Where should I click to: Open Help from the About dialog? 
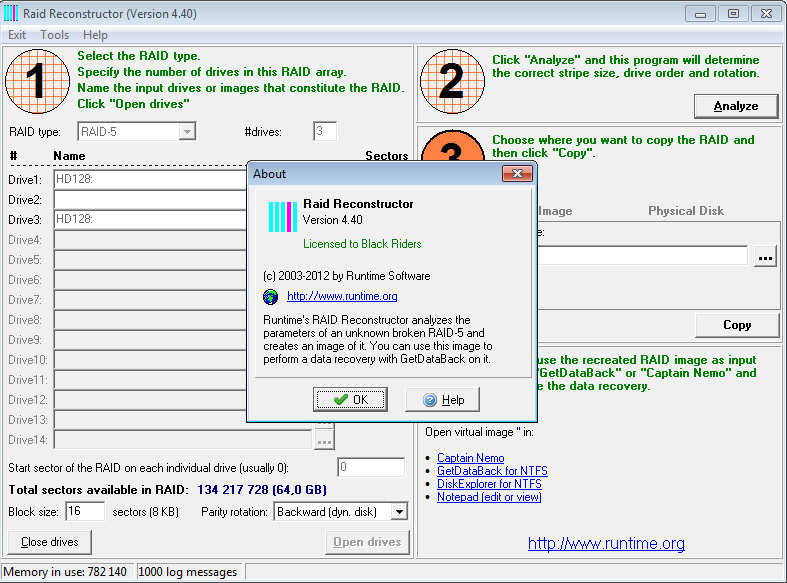[x=442, y=399]
